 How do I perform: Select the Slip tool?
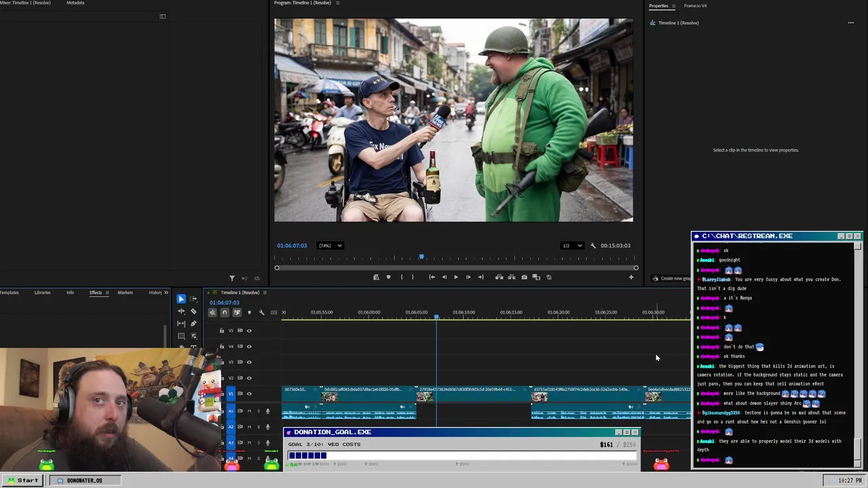[x=181, y=323]
